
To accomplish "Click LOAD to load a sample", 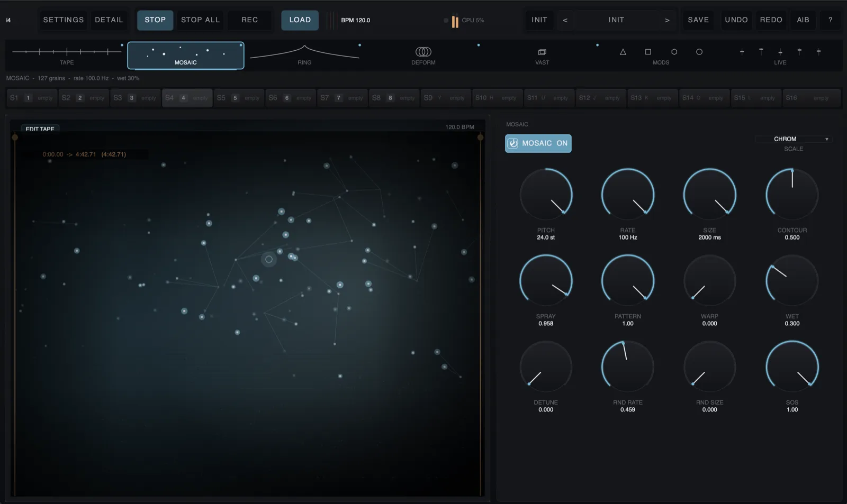I will [x=300, y=20].
